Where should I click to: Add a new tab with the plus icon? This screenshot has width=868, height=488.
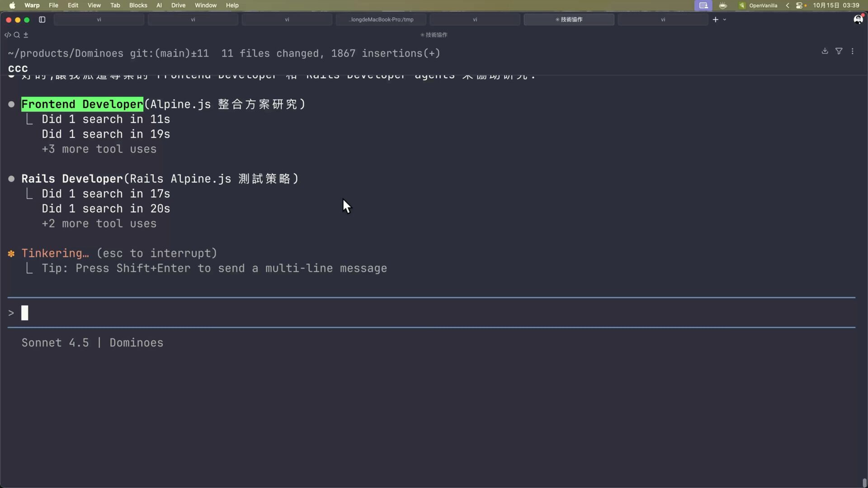click(715, 19)
